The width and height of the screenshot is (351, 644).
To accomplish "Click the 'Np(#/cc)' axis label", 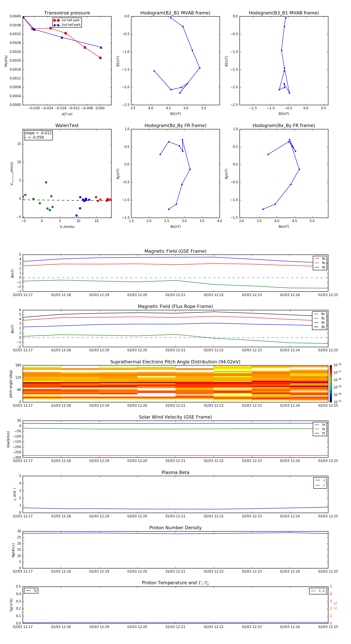I will (x=13, y=550).
